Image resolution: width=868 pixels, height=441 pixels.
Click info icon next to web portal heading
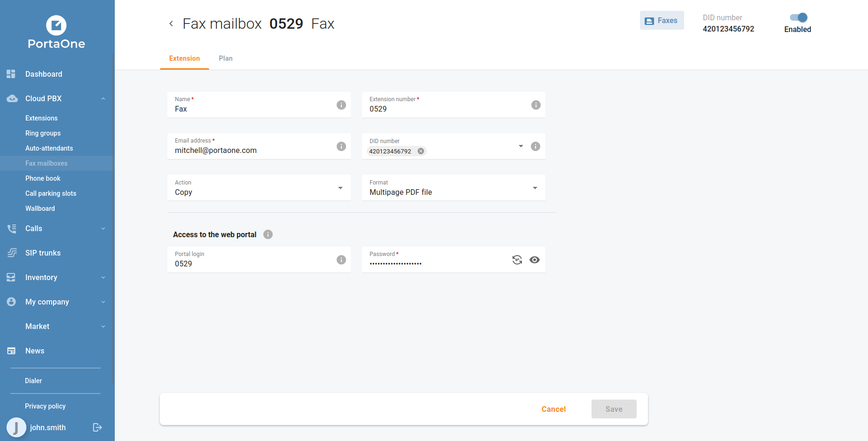click(x=268, y=234)
